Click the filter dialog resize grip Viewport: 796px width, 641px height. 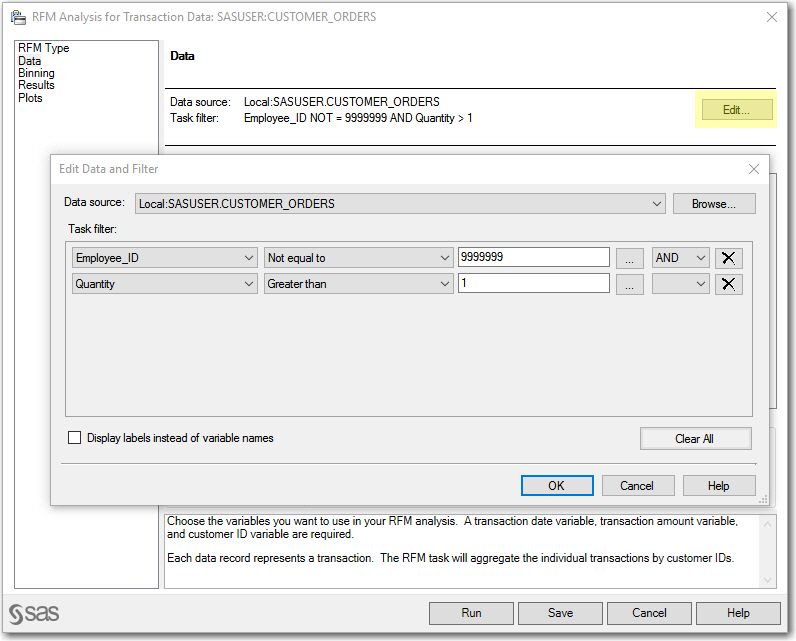[x=762, y=499]
